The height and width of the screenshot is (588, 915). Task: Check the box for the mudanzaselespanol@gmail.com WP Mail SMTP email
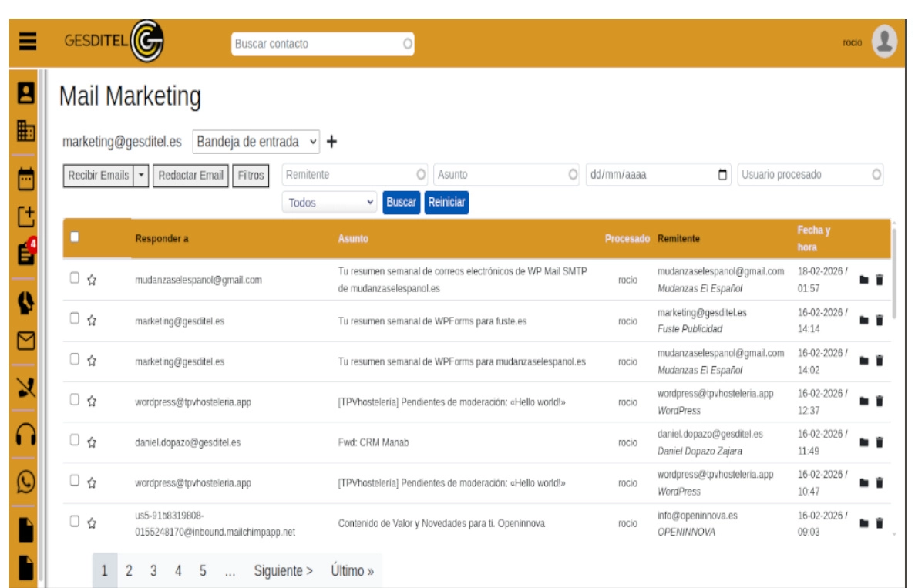[75, 279]
